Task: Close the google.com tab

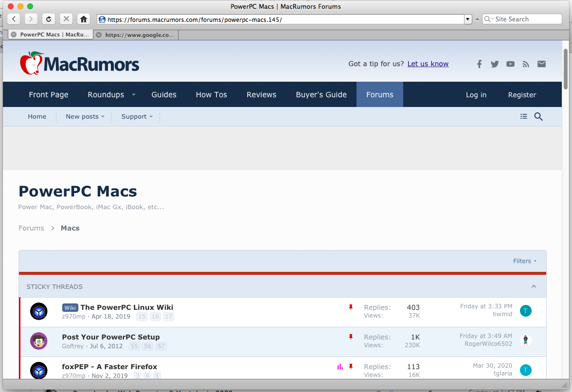Action: pos(98,35)
